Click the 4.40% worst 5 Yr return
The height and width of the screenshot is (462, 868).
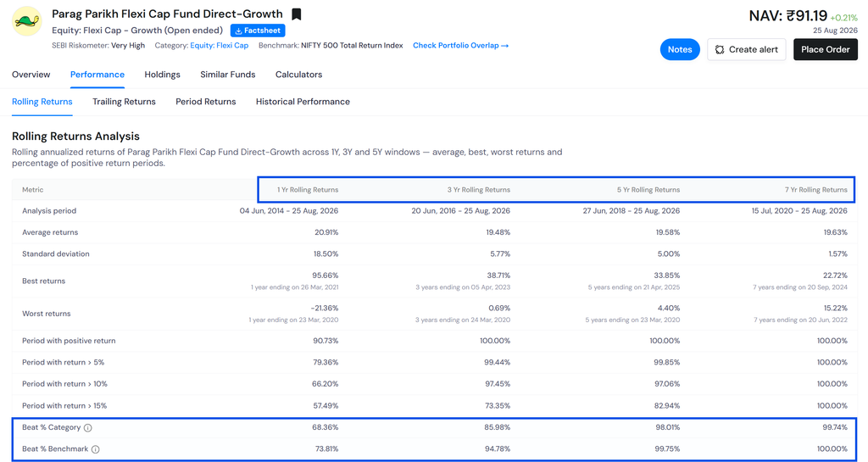[x=668, y=308]
